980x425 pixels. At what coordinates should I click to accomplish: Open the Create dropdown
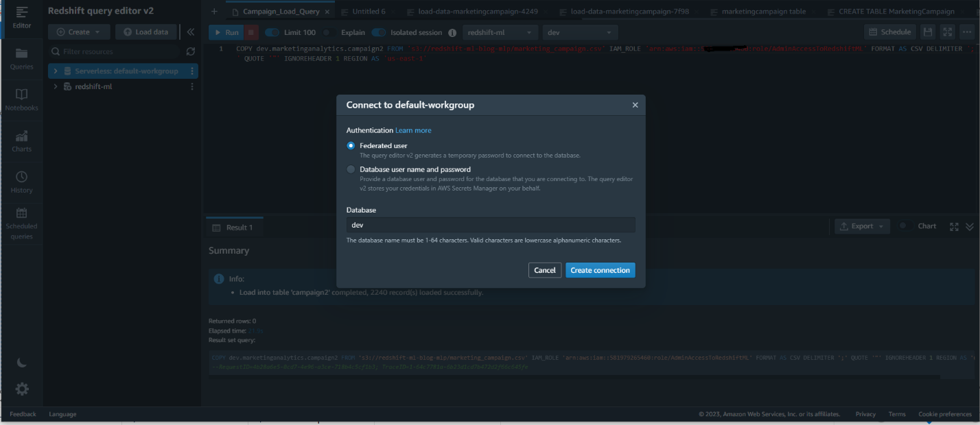[79, 32]
